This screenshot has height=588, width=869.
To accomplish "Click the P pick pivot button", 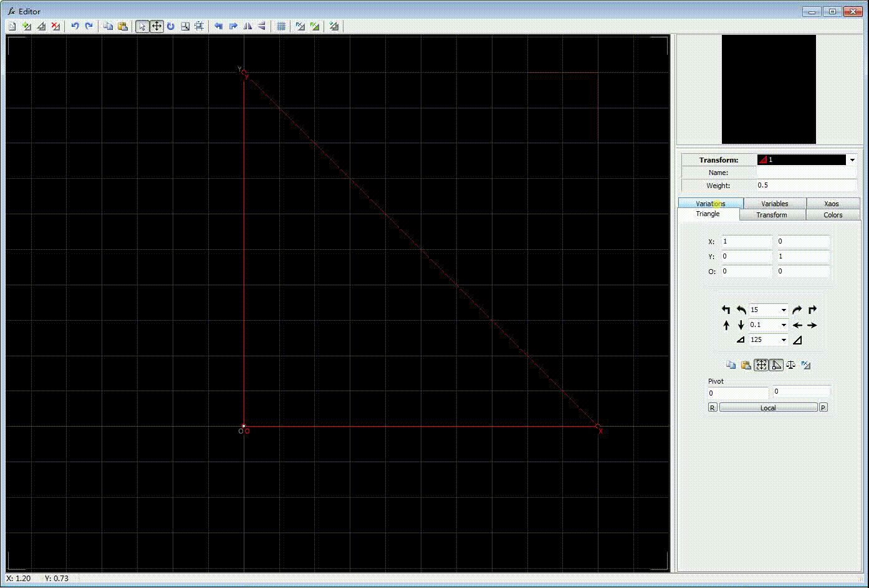I will click(x=823, y=407).
